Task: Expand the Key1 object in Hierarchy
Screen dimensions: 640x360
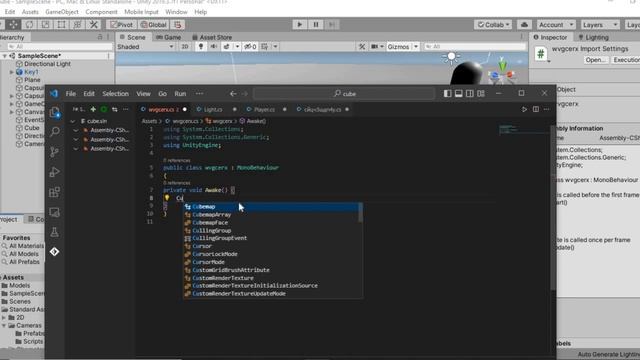Action: 12,72
